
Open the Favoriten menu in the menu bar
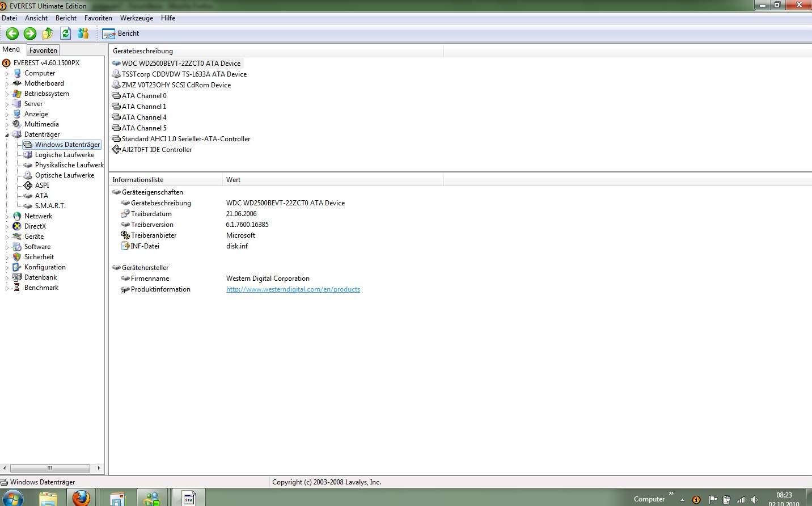click(98, 18)
